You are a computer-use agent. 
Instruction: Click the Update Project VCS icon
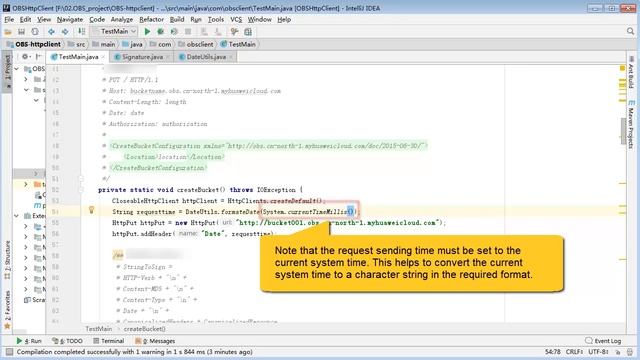pos(204,31)
